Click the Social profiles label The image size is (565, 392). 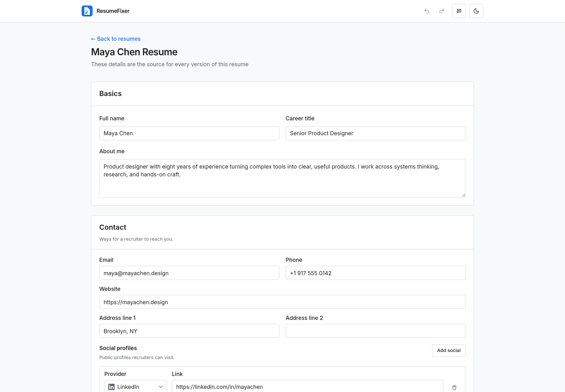(x=118, y=348)
